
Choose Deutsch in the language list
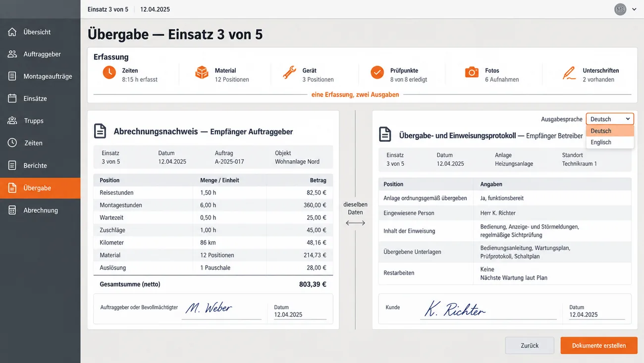pos(610,131)
